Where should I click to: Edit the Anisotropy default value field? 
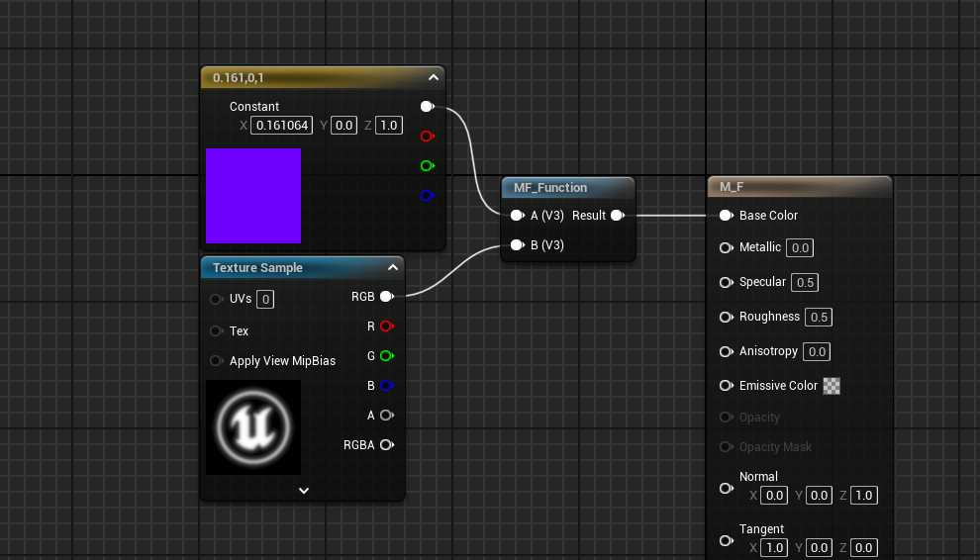pyautogui.click(x=817, y=352)
